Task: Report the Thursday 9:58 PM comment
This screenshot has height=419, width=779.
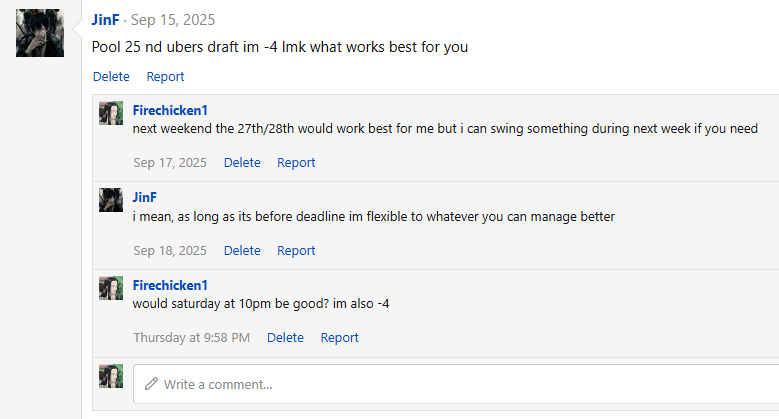Action: click(339, 337)
